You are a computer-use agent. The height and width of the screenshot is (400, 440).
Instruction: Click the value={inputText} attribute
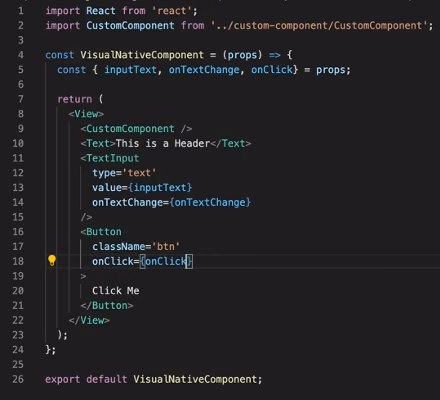point(142,187)
